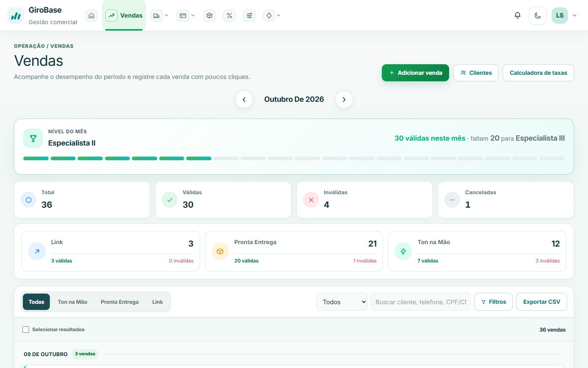
Task: Click the Ton na Mão lightning icon
Action: (403, 251)
